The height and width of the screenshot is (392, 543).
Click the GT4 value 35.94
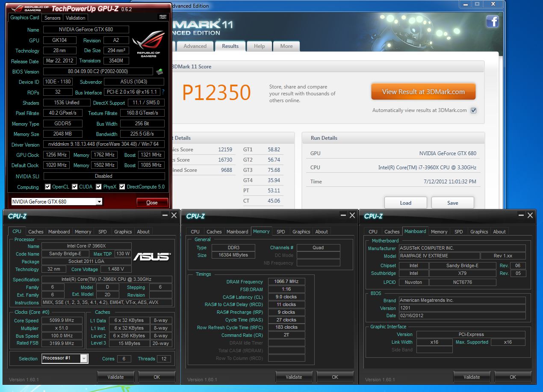[274, 180]
